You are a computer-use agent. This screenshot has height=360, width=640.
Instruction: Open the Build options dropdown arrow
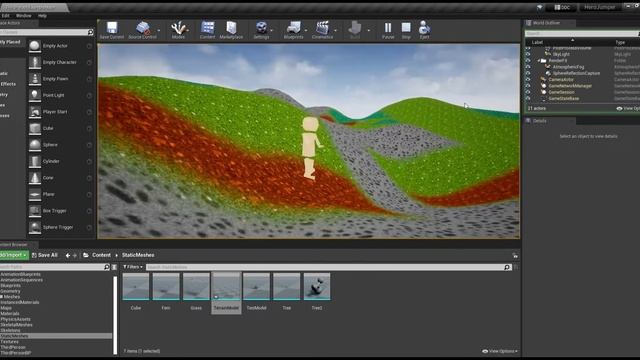(369, 31)
